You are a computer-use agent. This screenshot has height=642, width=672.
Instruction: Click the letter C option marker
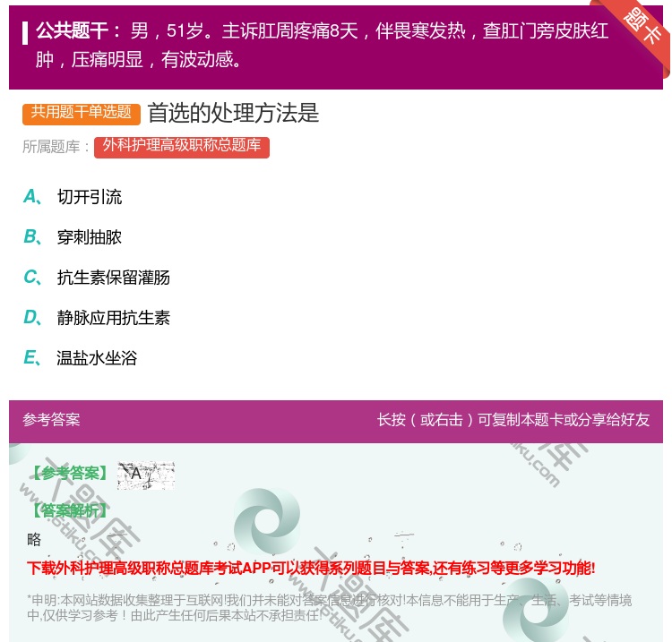click(x=31, y=278)
